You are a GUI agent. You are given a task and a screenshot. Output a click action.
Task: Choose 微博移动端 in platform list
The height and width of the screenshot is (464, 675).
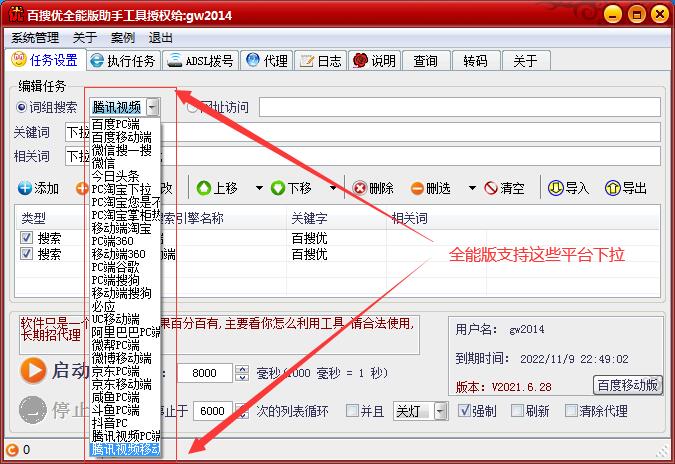tap(125, 358)
